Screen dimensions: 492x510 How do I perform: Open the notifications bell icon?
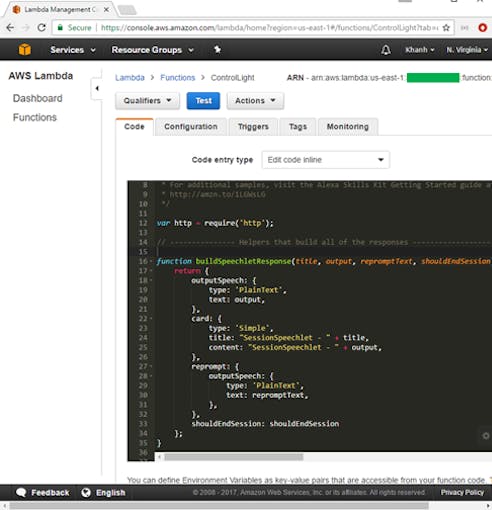click(x=386, y=50)
